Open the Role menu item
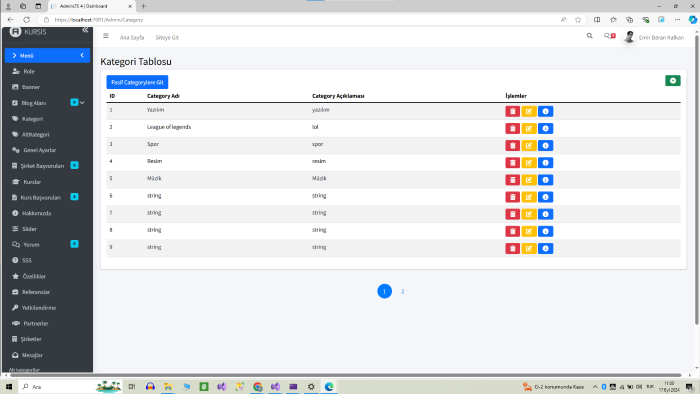 pyautogui.click(x=47, y=71)
